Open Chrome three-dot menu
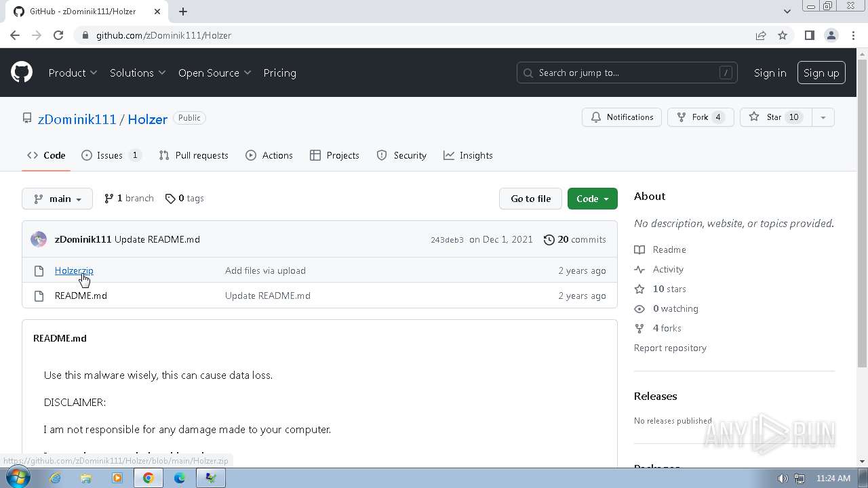This screenshot has height=488, width=868. click(x=853, y=35)
